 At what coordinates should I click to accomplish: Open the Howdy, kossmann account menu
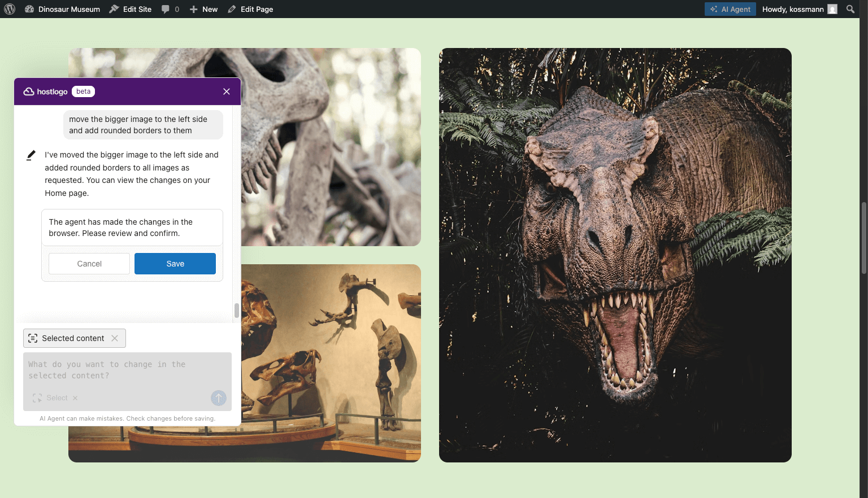click(792, 9)
